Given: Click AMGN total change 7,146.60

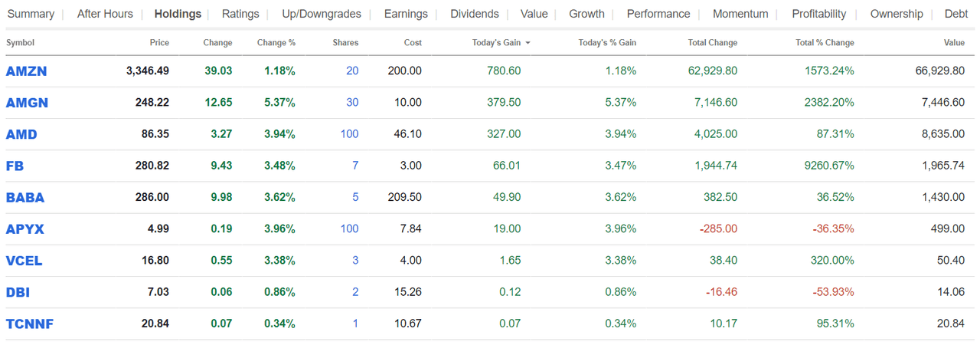Looking at the screenshot, I should point(716,103).
